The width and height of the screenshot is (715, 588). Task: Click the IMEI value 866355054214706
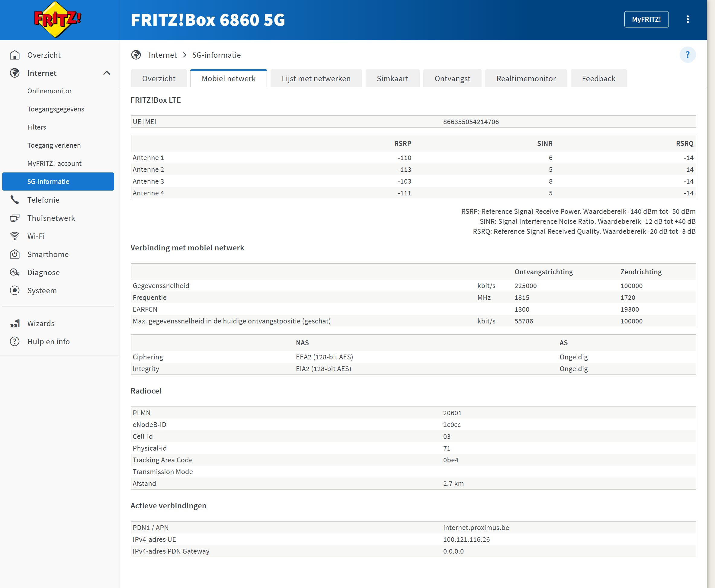(x=471, y=122)
